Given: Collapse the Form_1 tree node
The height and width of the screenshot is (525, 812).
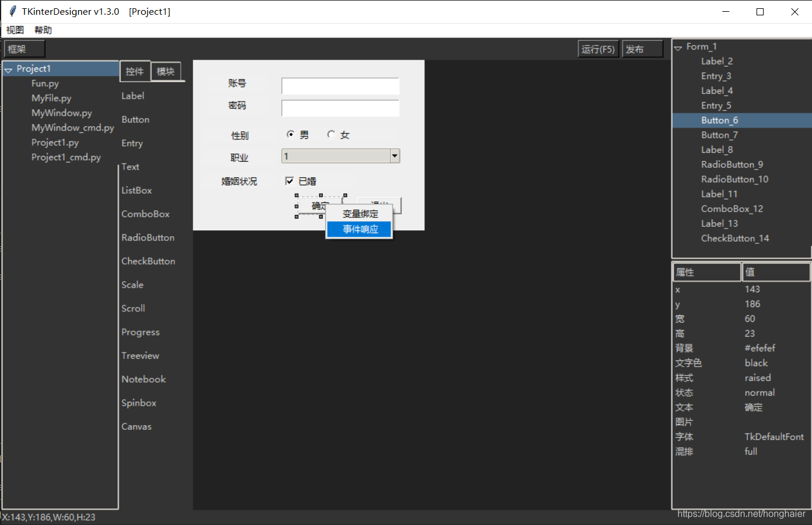Looking at the screenshot, I should pos(678,48).
